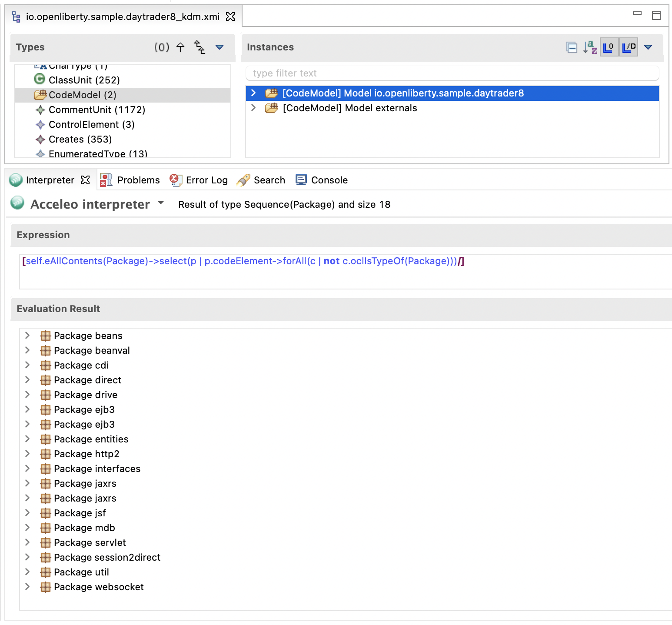Open the Instances panel view menu arrow
The width and height of the screenshot is (672, 625).
click(x=648, y=47)
